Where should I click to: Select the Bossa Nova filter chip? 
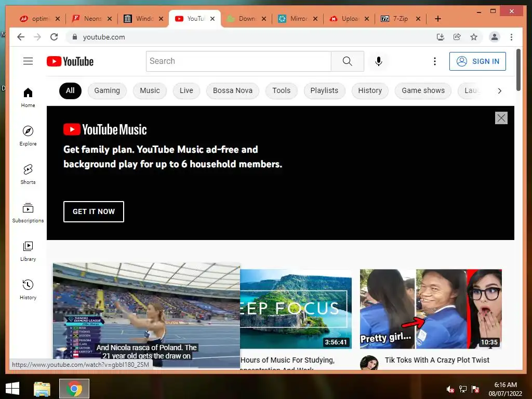tap(232, 90)
